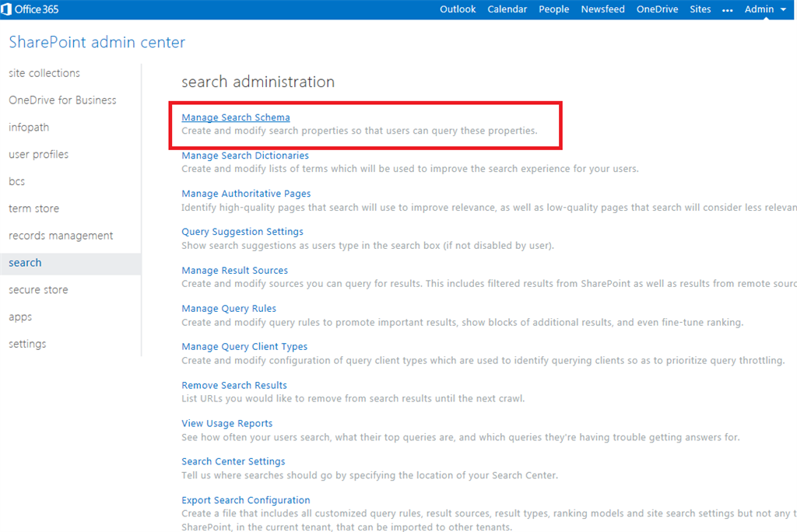Select the search sidebar item
This screenshot has height=532, width=797.
pyautogui.click(x=71, y=263)
